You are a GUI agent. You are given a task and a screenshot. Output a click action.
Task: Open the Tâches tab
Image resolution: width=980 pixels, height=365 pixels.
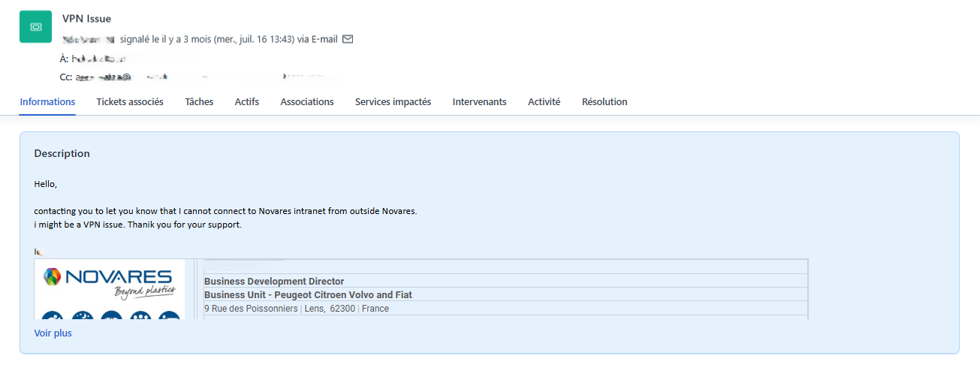coord(199,101)
